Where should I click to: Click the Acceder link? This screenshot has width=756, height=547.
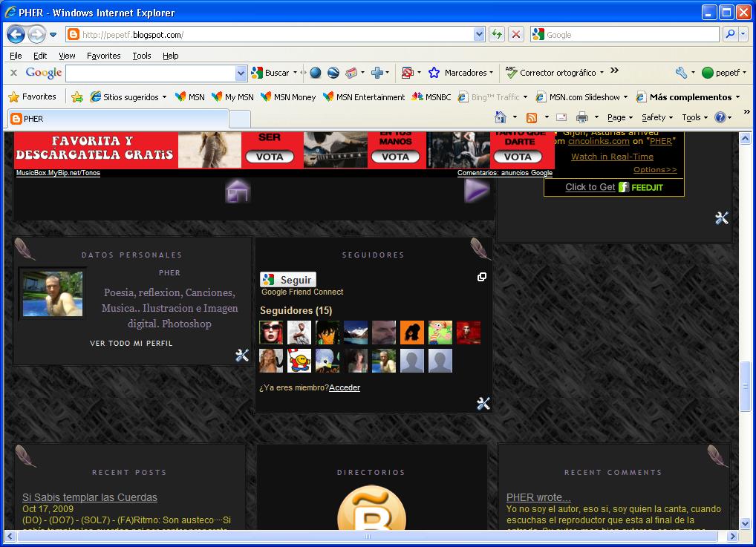point(345,387)
